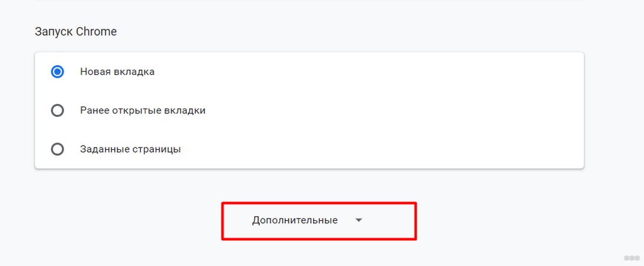Viewport: 644px width, 266px height.
Task: Click the filled blue dot of the selected radio
Action: 58,72
